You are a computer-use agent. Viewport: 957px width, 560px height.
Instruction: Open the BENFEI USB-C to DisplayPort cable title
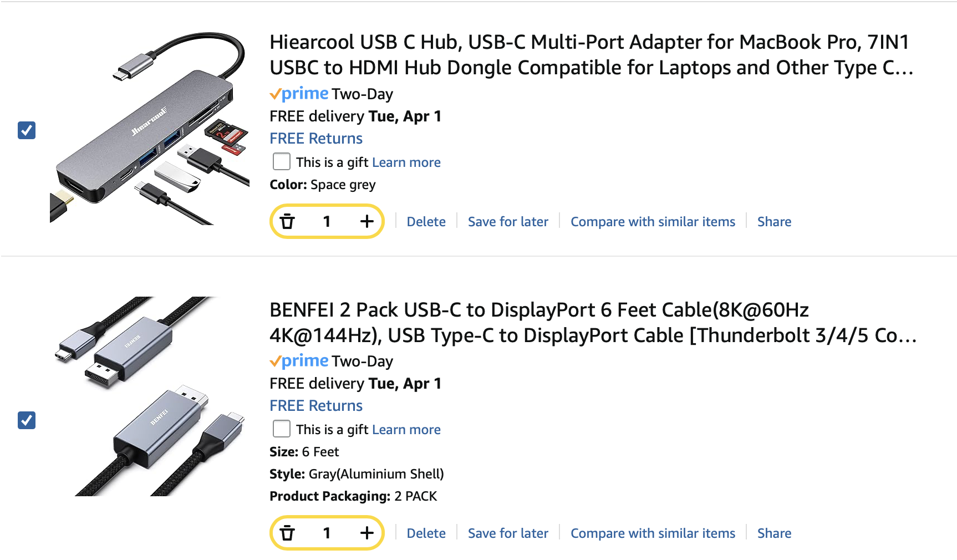592,322
